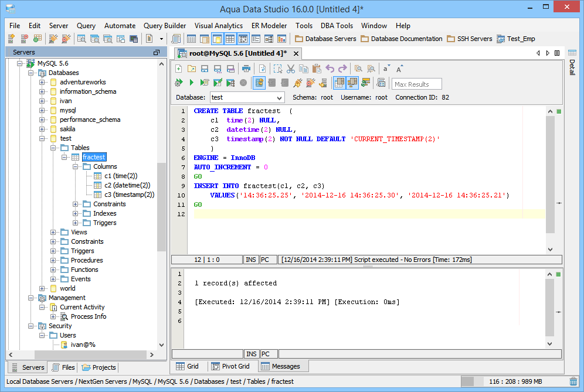
Task: Click the SSH Servers shortcut button
Action: [469, 39]
